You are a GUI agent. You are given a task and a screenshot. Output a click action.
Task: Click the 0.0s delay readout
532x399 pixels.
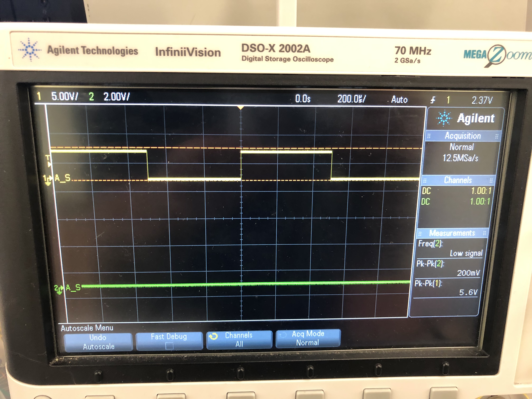[303, 99]
